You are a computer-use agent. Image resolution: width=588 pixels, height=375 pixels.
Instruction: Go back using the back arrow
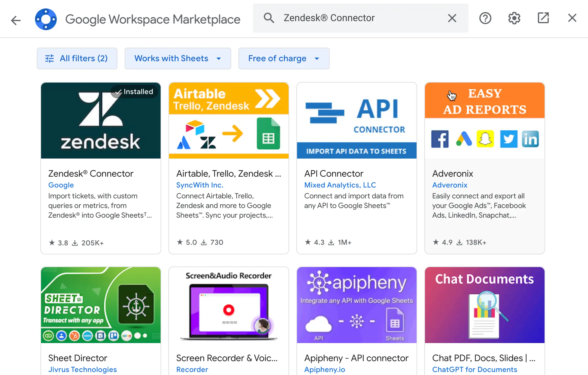click(15, 20)
